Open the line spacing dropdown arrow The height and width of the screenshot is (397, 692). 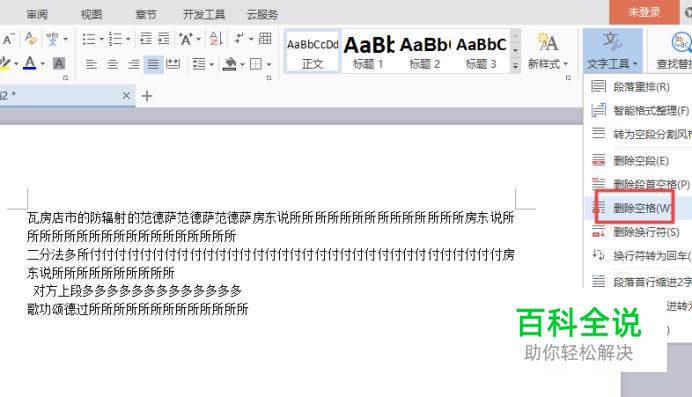212,65
